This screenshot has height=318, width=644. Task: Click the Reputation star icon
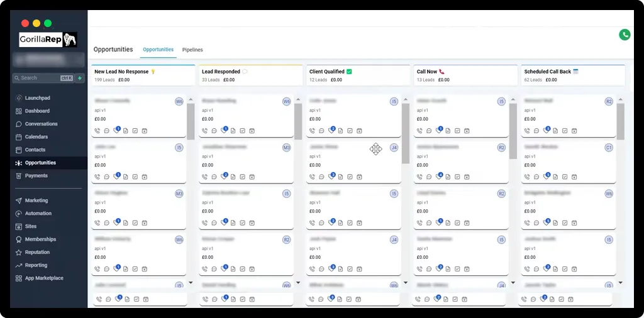point(18,253)
